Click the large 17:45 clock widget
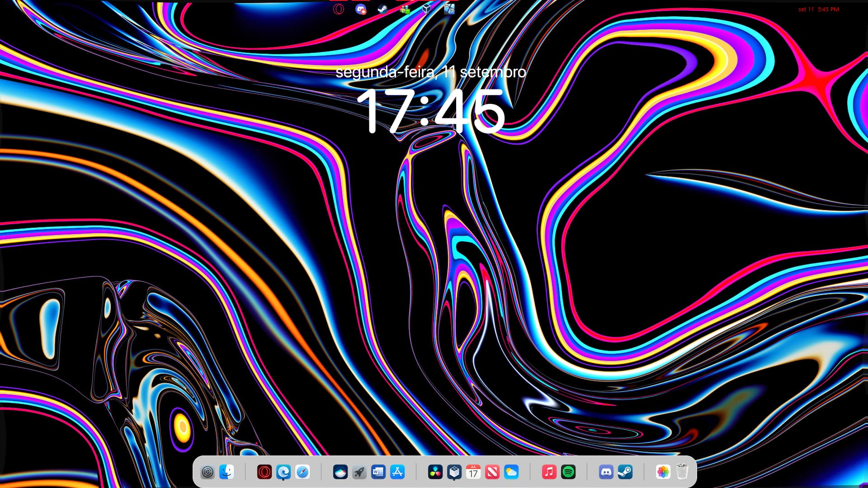This screenshot has width=868, height=488. (430, 111)
